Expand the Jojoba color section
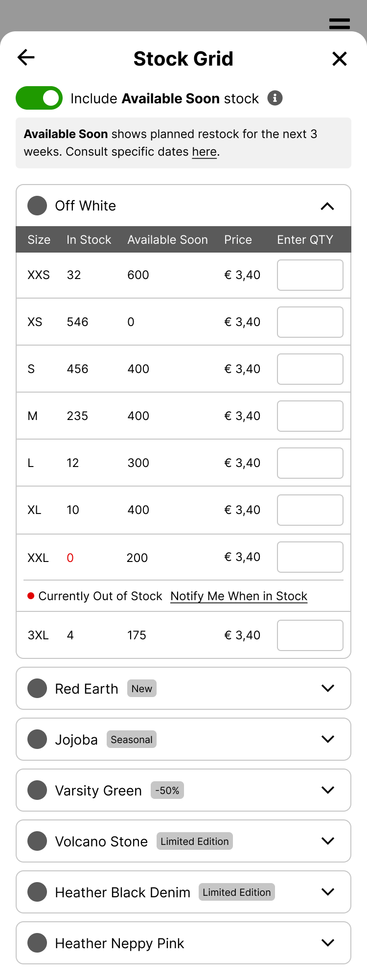The image size is (367, 980). tap(327, 739)
